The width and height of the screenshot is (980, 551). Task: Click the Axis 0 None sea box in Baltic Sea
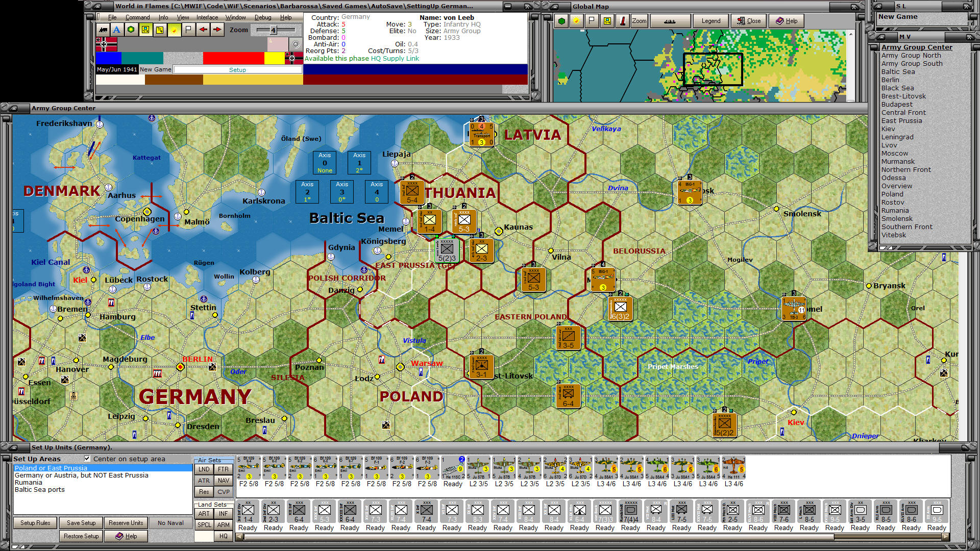click(325, 163)
